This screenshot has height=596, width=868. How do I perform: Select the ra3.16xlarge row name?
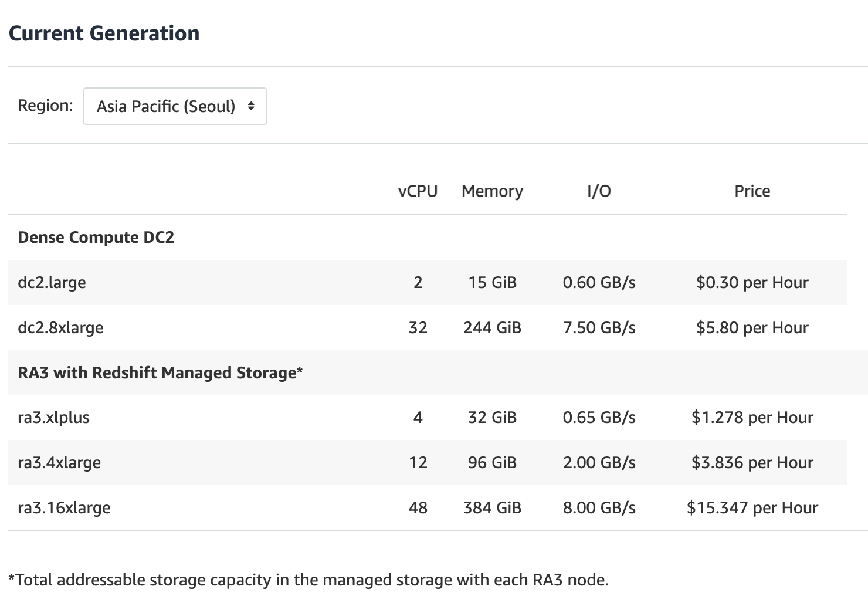[x=64, y=508]
